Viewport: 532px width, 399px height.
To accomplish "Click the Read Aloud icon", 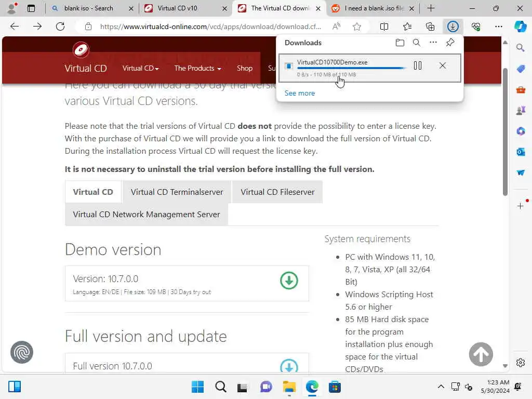I will pos(336,26).
